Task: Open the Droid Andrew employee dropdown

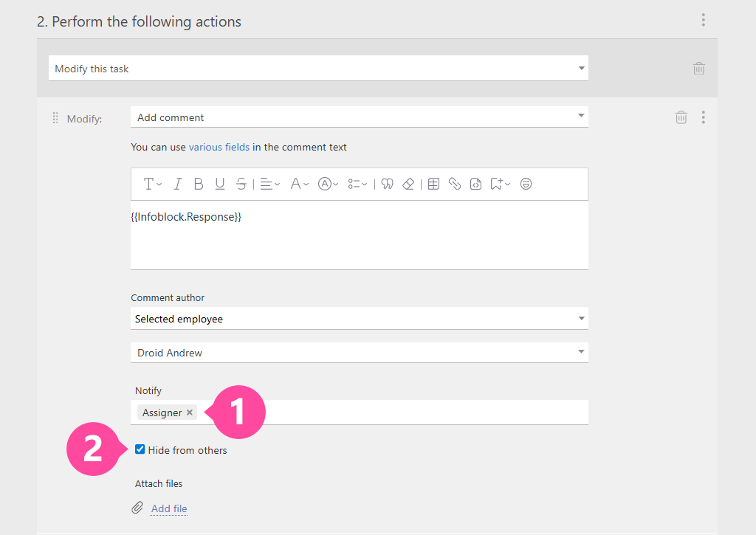Action: pyautogui.click(x=360, y=352)
